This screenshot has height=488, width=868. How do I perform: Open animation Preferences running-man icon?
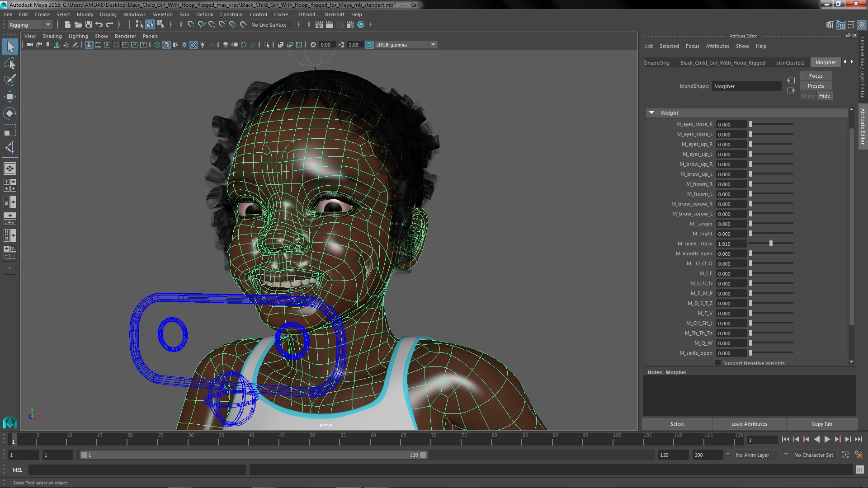tap(859, 455)
